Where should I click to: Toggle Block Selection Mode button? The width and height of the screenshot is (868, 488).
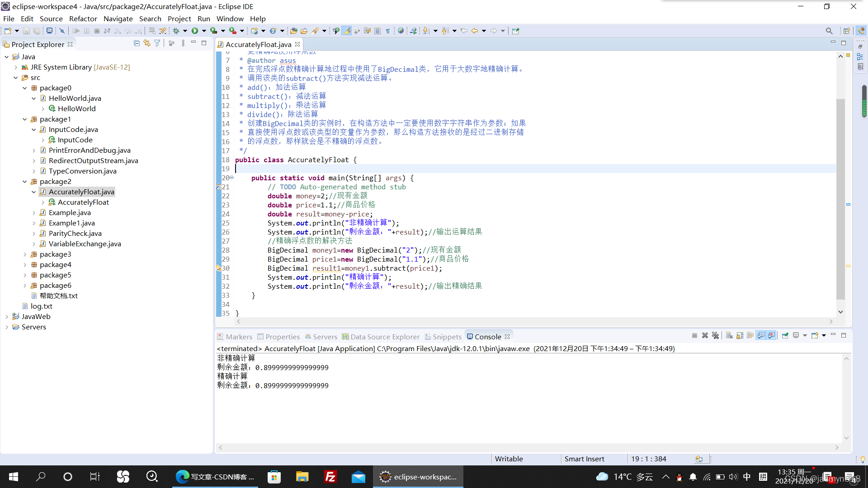[x=377, y=31]
